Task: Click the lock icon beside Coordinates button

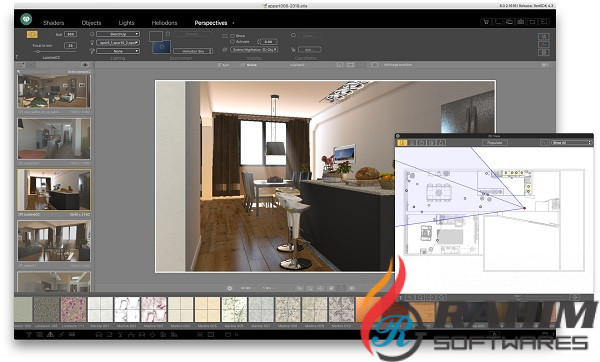Action: click(293, 50)
